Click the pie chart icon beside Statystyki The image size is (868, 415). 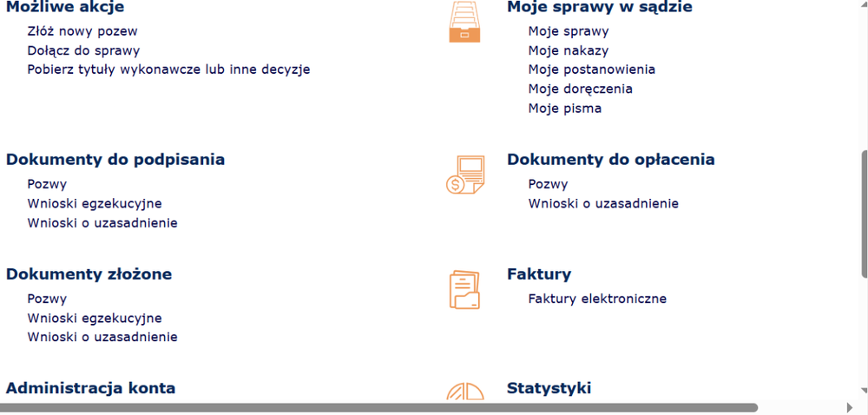point(465,392)
